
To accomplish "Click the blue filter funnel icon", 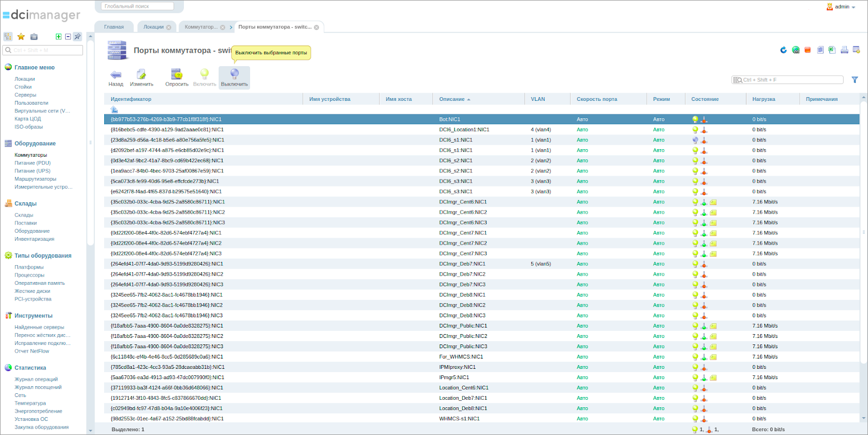I will pyautogui.click(x=855, y=80).
